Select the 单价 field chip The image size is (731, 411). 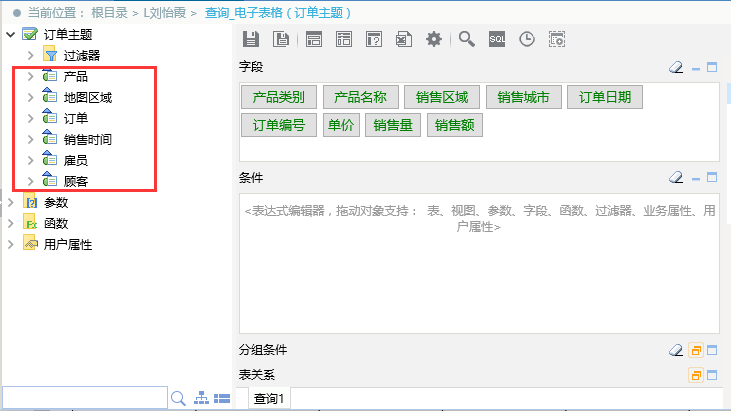tap(341, 125)
